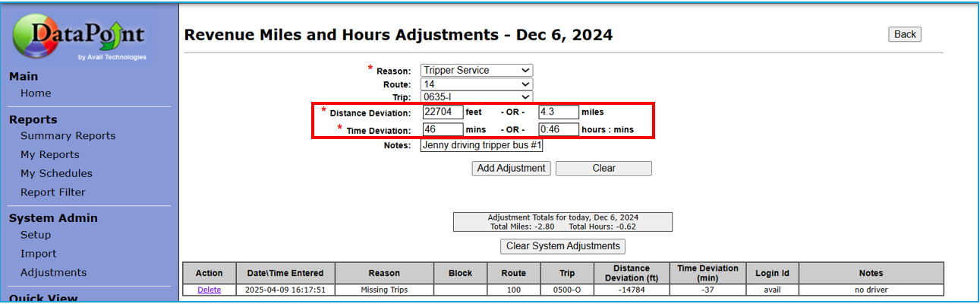980x304 pixels.
Task: Select My Schedules sidebar item
Action: coord(56,173)
